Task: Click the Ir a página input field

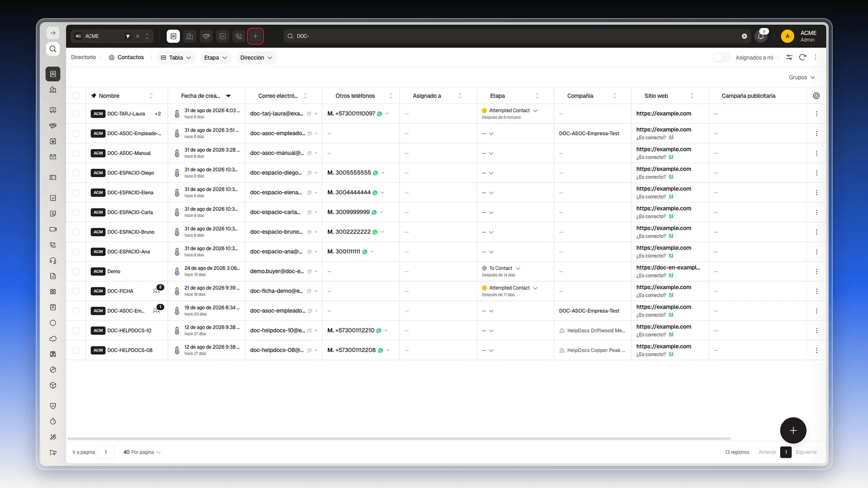Action: tap(106, 452)
